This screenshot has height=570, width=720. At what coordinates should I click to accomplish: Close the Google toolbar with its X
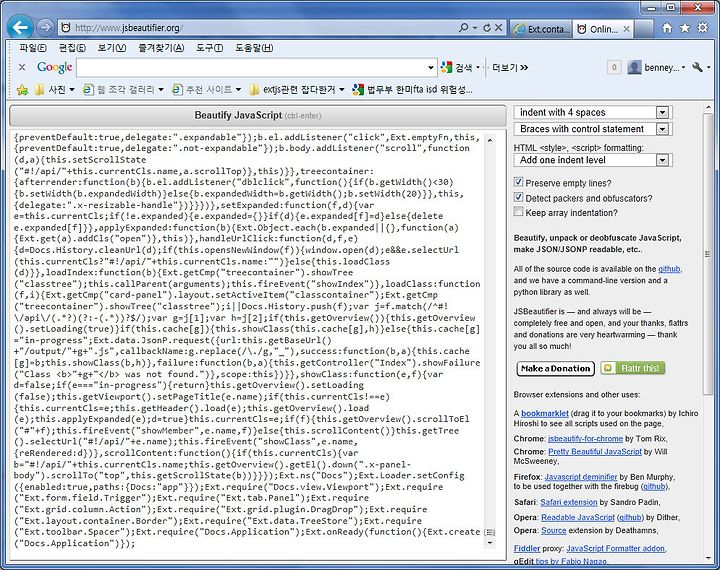pos(22,68)
